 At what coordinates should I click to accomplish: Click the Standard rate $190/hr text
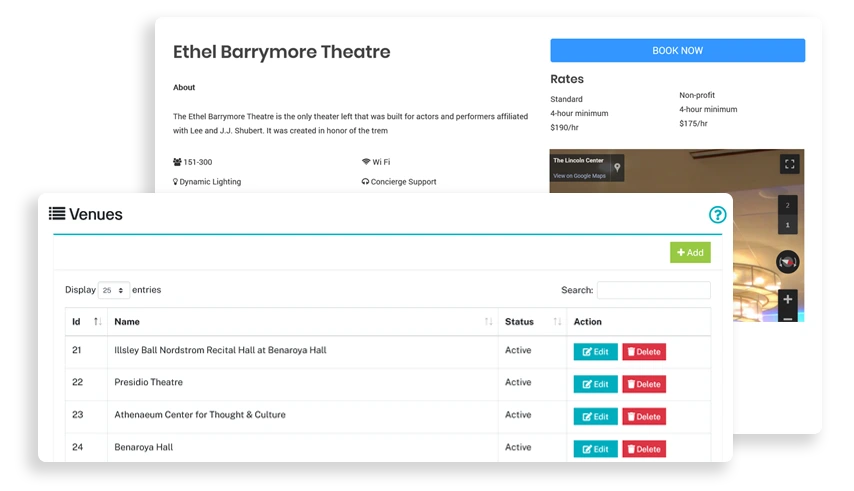pyautogui.click(x=564, y=127)
